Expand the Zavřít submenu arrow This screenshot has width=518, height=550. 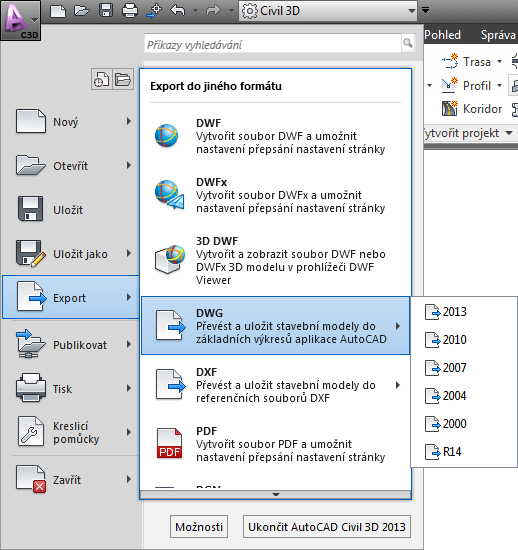click(x=129, y=479)
